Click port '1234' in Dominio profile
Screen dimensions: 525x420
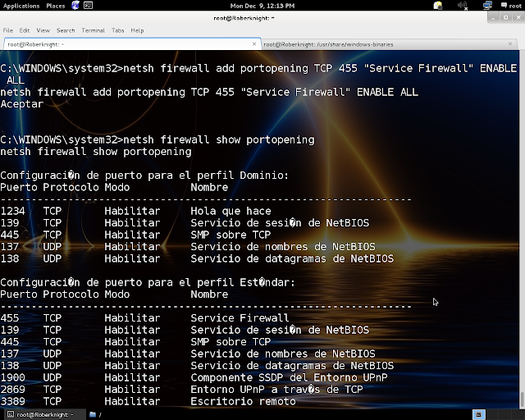coord(12,211)
